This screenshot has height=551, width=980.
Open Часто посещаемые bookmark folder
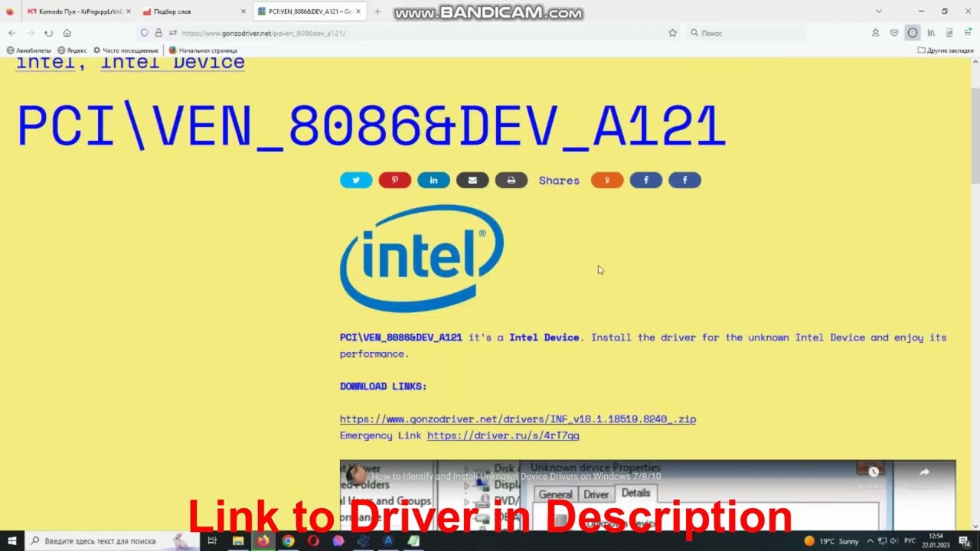(x=126, y=51)
